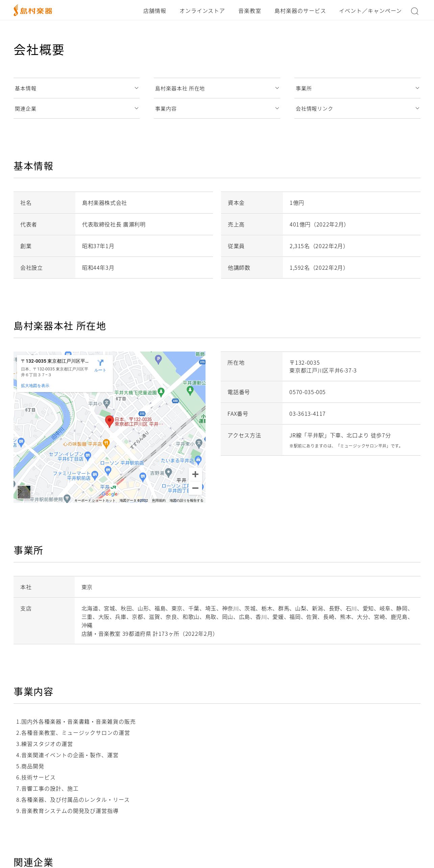Expand the 事業所 anchor link

click(357, 88)
